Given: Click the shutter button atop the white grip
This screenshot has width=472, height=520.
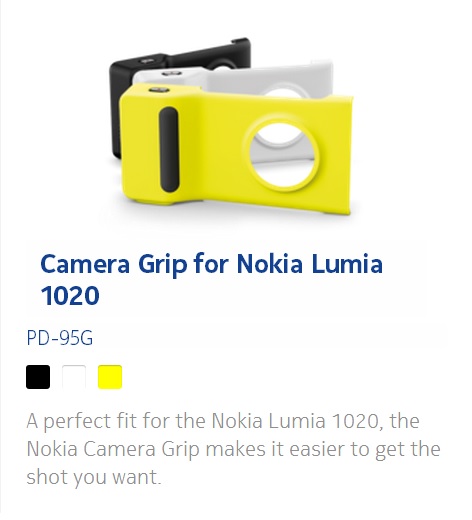Looking at the screenshot, I should 171,73.
